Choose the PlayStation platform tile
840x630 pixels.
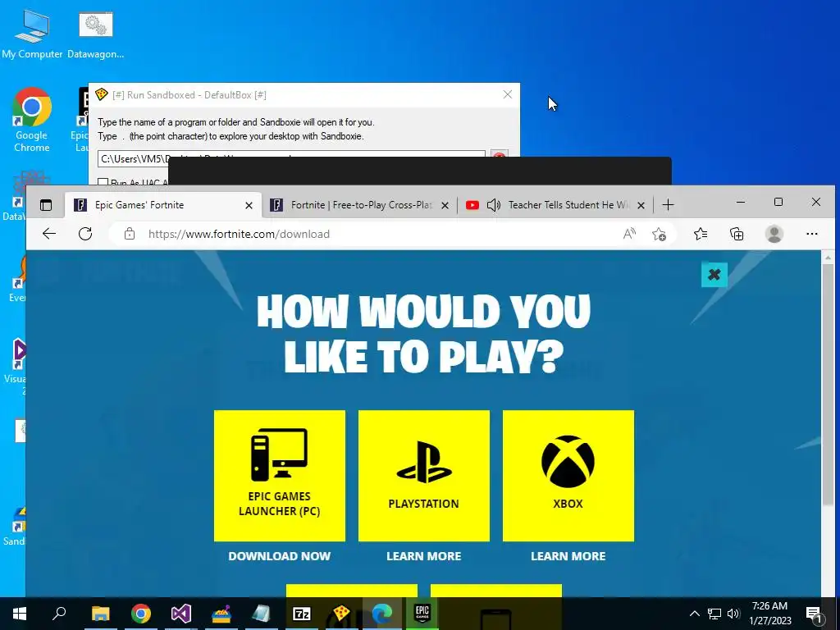coord(424,476)
